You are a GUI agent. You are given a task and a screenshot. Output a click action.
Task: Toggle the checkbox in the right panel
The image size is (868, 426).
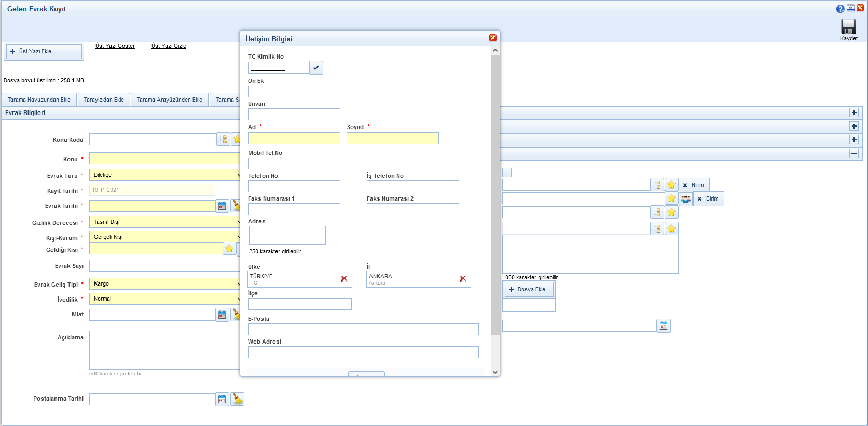click(507, 173)
